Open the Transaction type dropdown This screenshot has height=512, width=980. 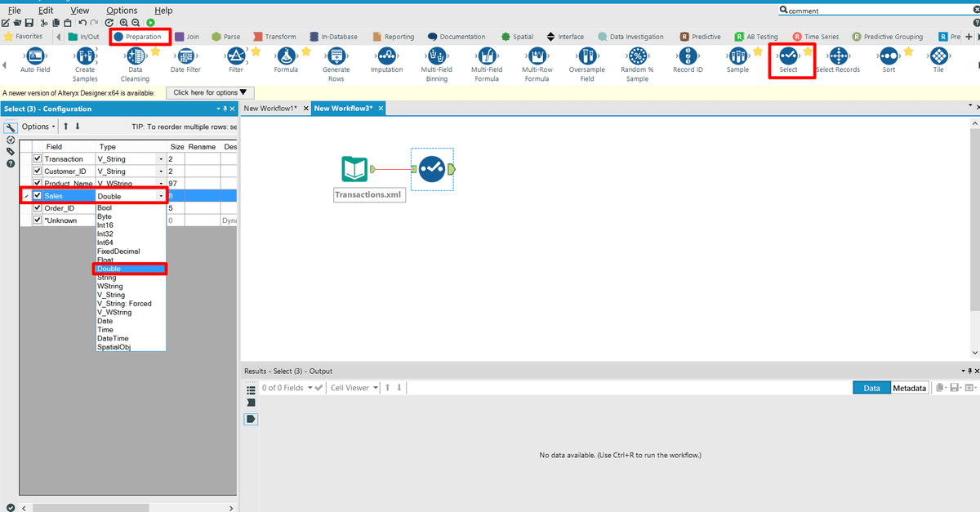click(x=160, y=159)
